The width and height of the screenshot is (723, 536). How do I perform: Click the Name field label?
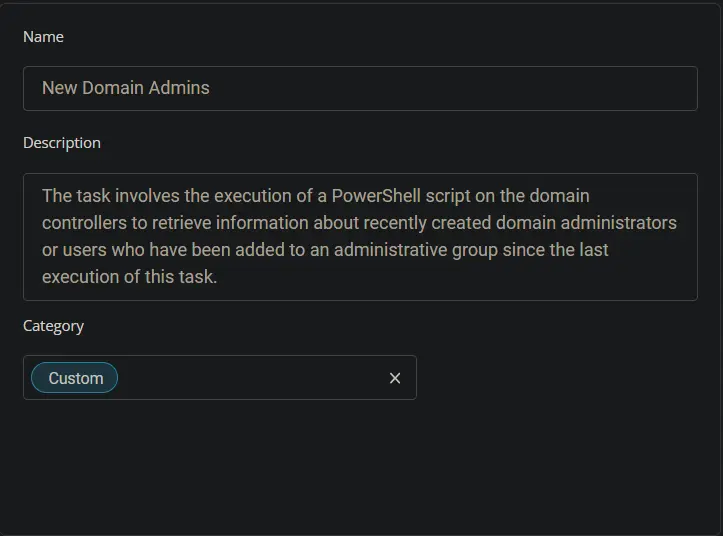coord(43,37)
